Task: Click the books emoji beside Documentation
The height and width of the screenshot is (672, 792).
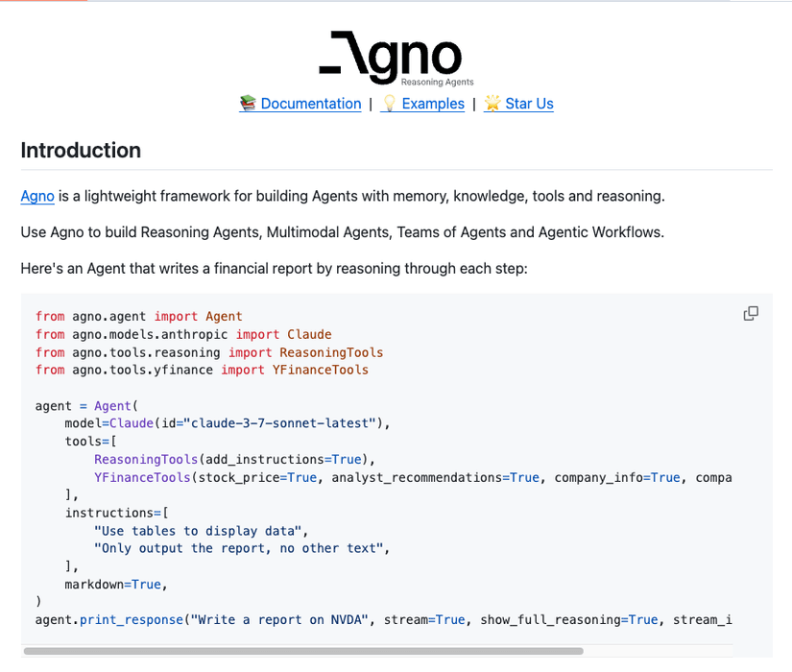Action: pos(248,104)
